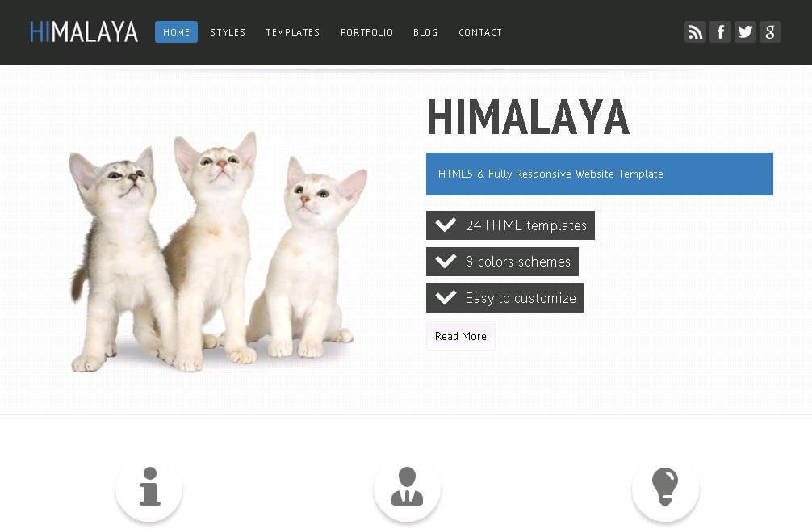Select the info circle icon
812x529 pixels.
pyautogui.click(x=149, y=488)
